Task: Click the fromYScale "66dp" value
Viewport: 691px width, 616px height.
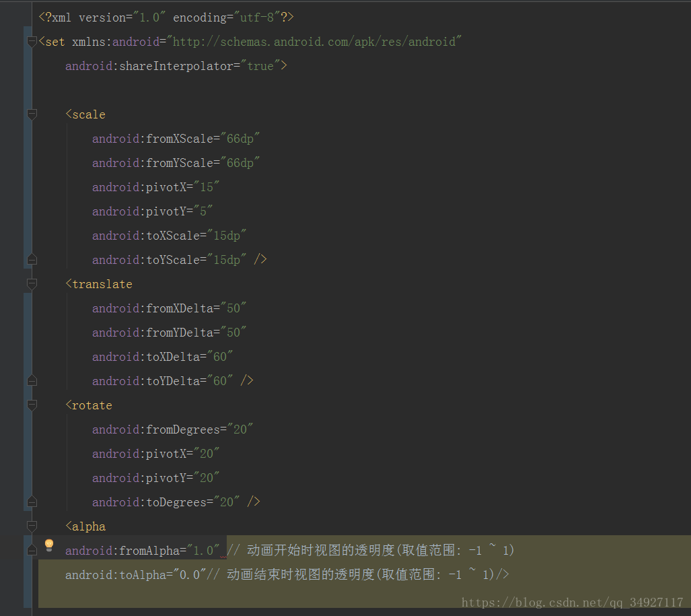Action: (240, 163)
